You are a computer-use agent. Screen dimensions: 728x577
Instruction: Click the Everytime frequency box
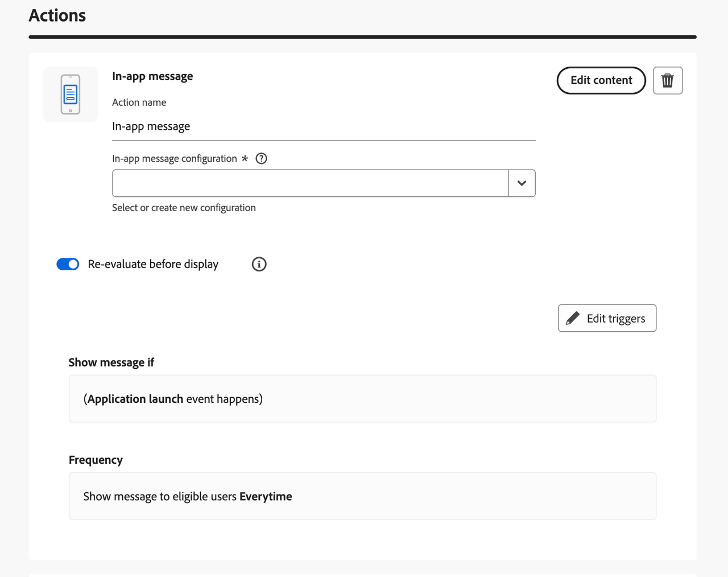[362, 496]
